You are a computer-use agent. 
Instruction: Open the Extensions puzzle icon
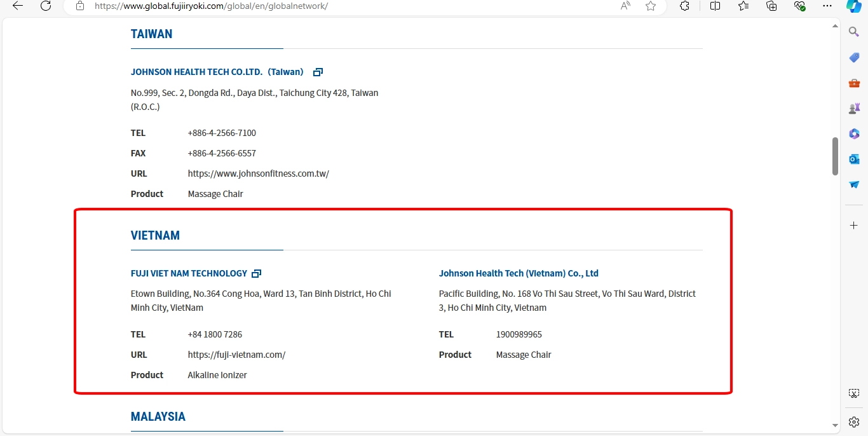point(684,6)
